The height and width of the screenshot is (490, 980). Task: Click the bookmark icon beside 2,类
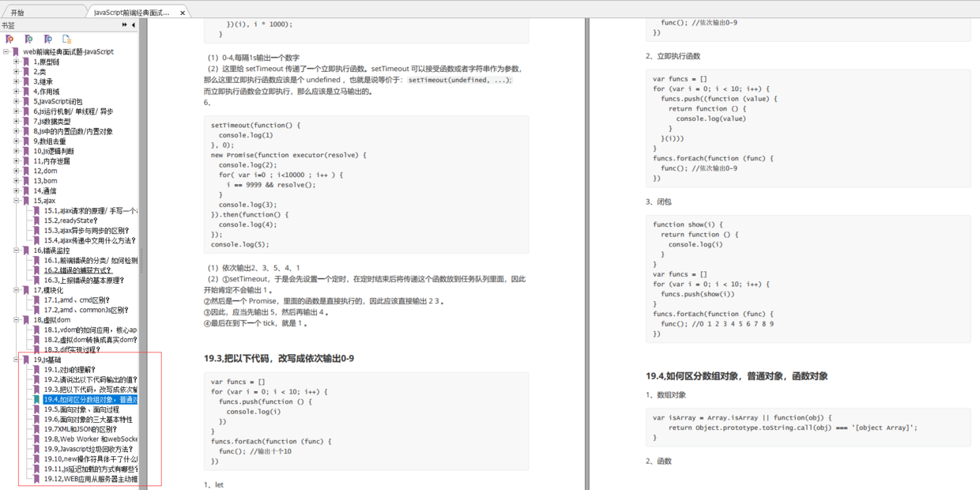click(x=26, y=72)
